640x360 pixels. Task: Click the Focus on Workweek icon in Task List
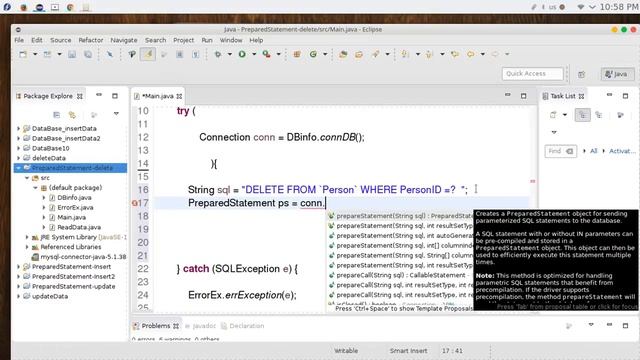click(x=620, y=115)
